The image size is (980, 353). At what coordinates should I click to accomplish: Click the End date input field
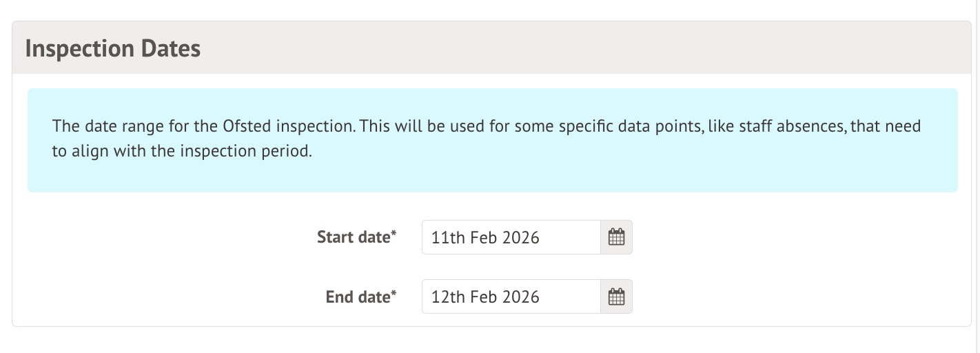point(511,296)
